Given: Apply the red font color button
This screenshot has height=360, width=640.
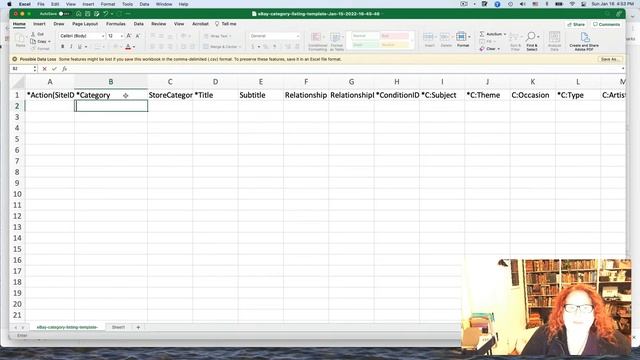Looking at the screenshot, I should [x=128, y=47].
